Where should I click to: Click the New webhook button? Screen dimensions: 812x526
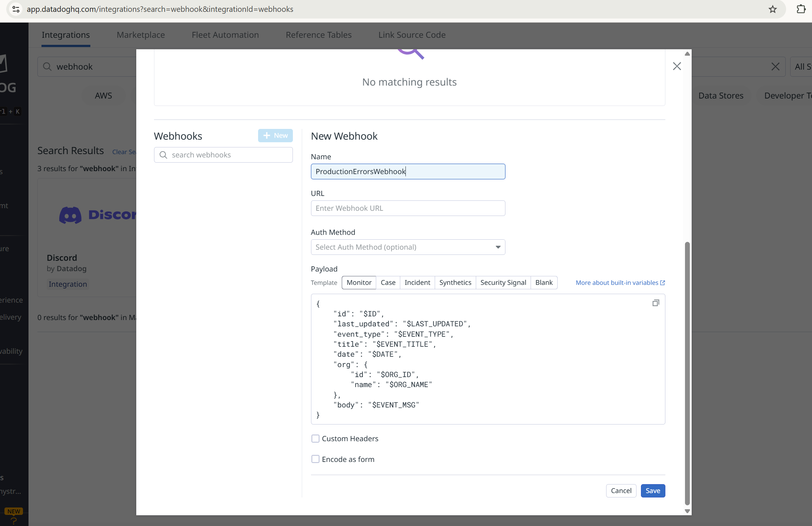[275, 136]
